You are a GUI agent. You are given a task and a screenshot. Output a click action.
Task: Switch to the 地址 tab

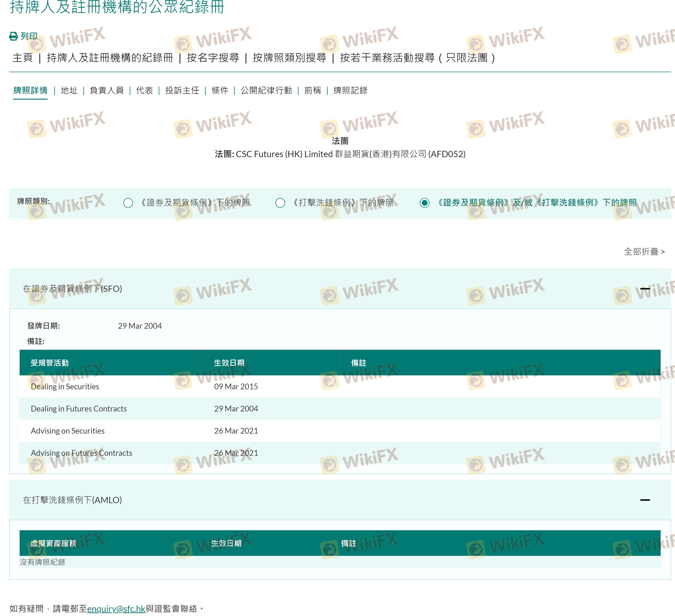69,90
